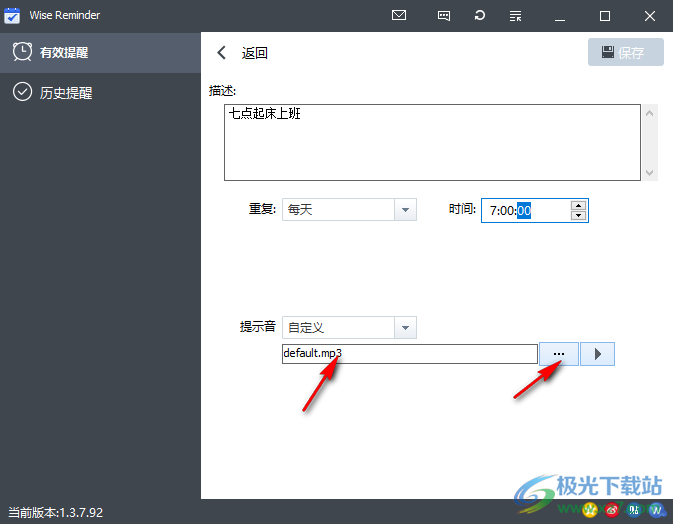This screenshot has width=673, height=524.
Task: Close the Wise Reminder window
Action: point(650,16)
